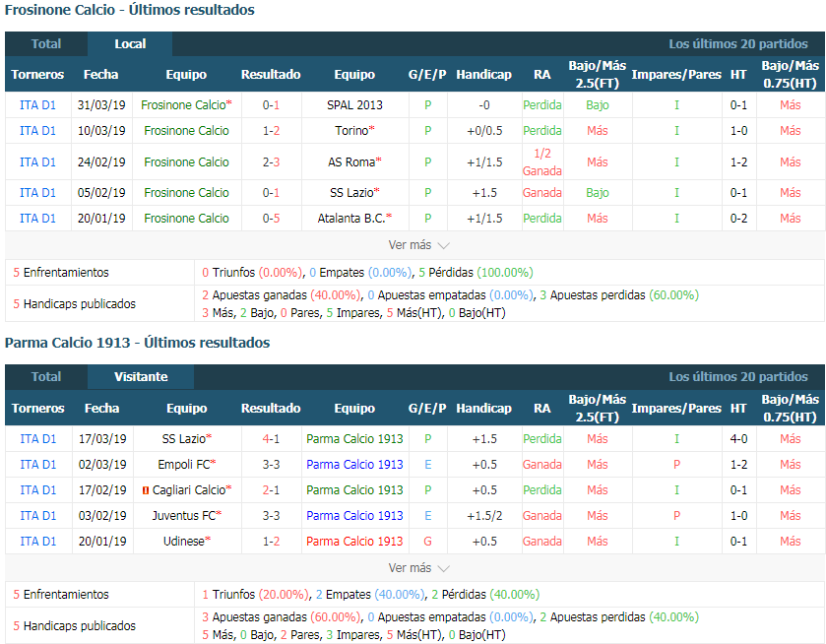The image size is (826, 644).
Task: Click Fecha header in Parma table
Action: [x=101, y=409]
